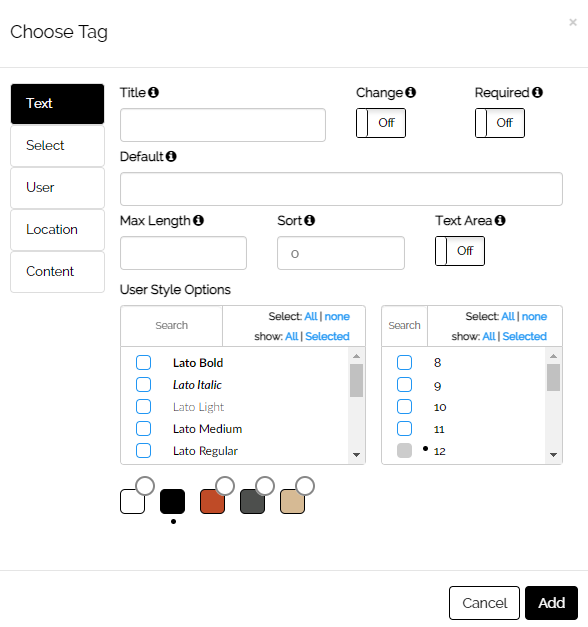
Task: Click the info icon next to Default
Action: (171, 156)
